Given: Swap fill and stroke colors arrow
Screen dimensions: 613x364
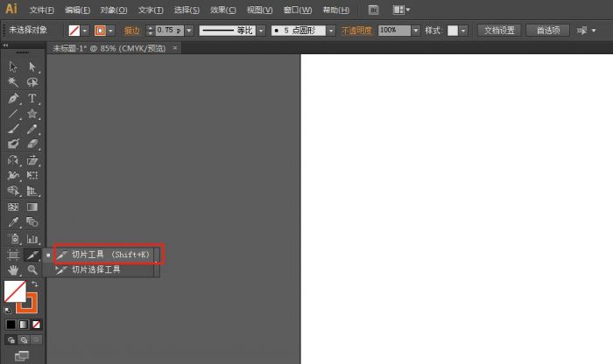Looking at the screenshot, I should click(36, 284).
